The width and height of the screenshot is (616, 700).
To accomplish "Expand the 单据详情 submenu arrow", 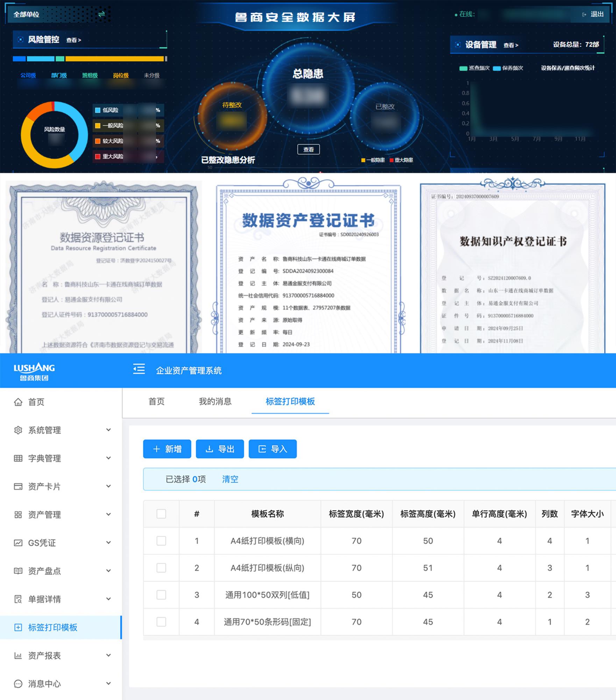I will 108,599.
